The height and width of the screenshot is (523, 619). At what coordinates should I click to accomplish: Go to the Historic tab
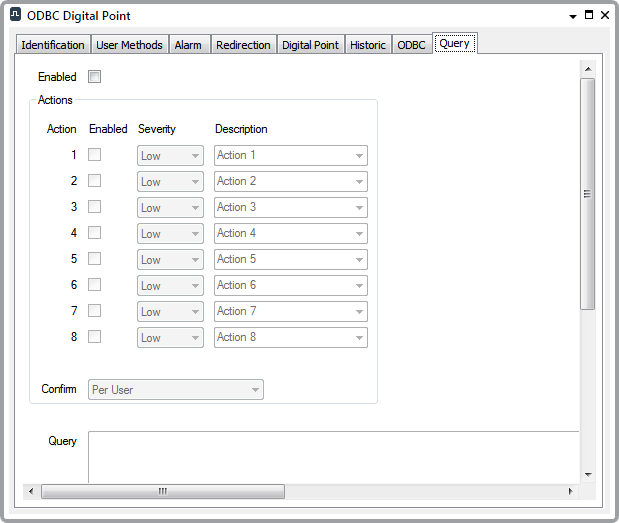[367, 45]
